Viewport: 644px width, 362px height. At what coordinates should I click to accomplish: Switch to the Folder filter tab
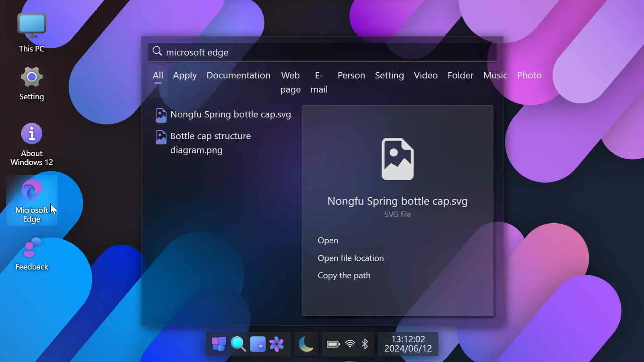460,75
